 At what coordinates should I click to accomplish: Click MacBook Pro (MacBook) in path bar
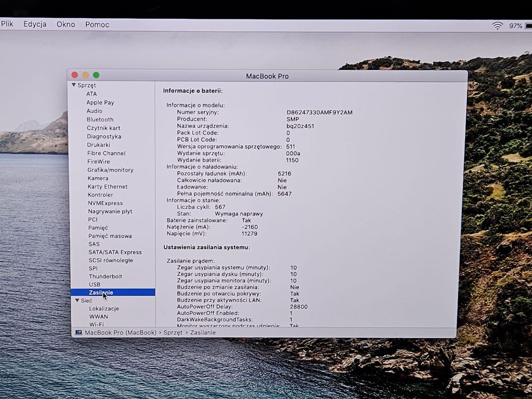pyautogui.click(x=120, y=332)
